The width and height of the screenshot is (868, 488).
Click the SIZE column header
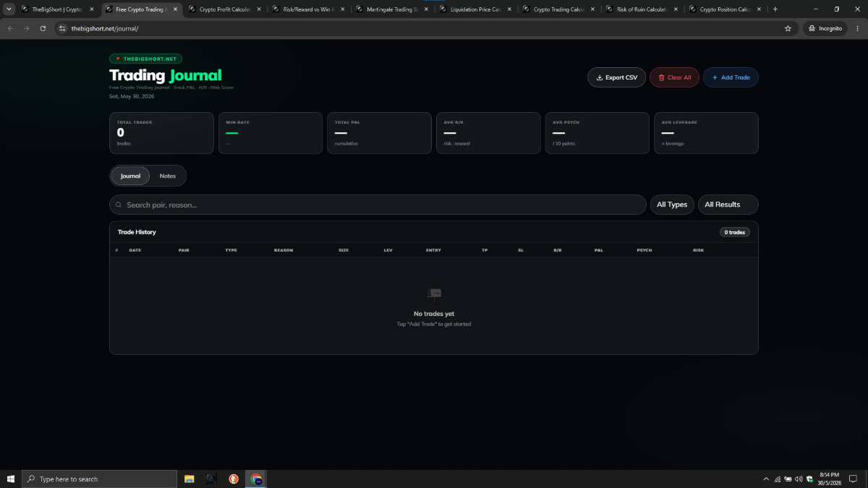click(344, 250)
